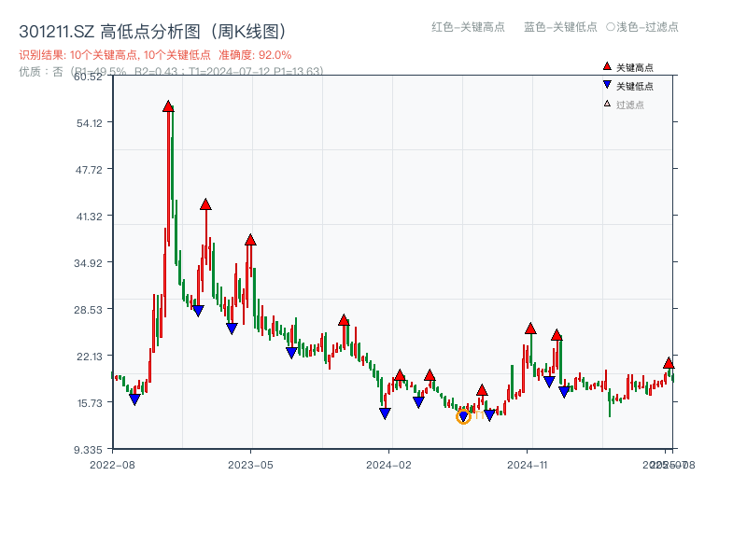
Task: Click the highest red triangle marker near the peak
Action: click(168, 107)
